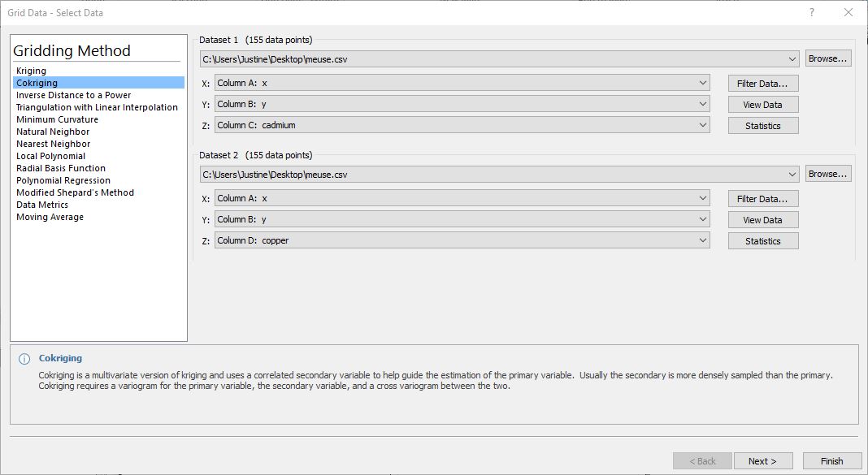Open Dataset 2 Y column dropdown
Image resolution: width=868 pixels, height=475 pixels.
click(462, 219)
